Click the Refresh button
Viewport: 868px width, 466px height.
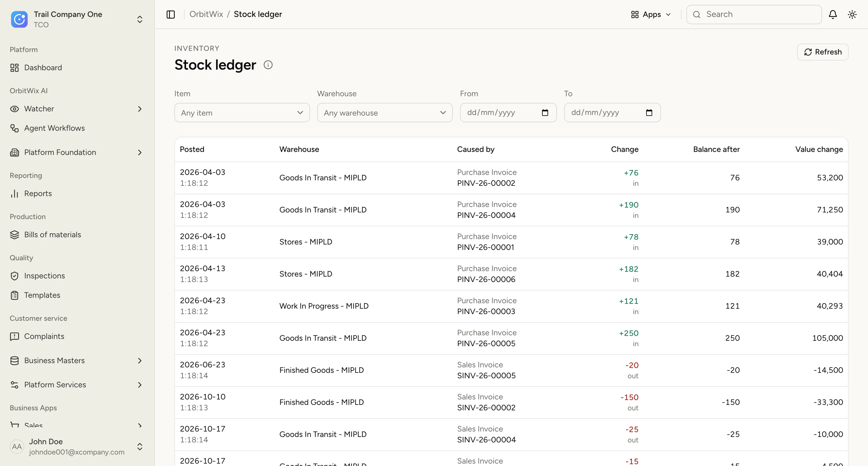click(823, 52)
